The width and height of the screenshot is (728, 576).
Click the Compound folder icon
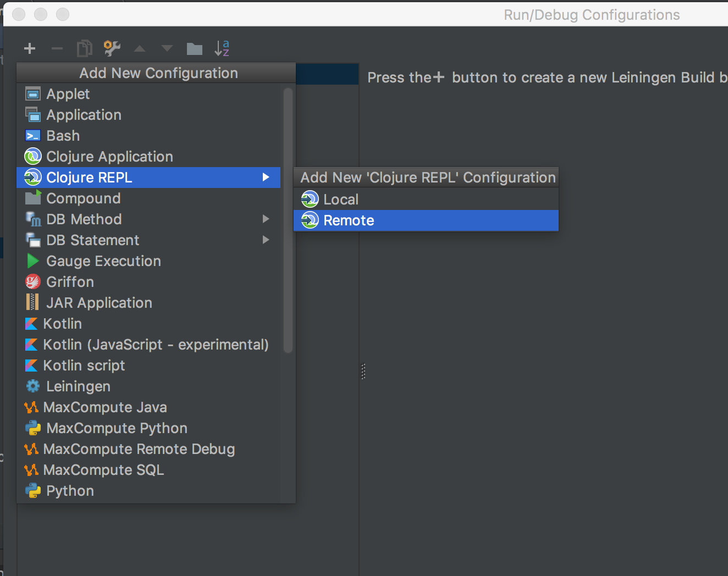click(x=33, y=198)
